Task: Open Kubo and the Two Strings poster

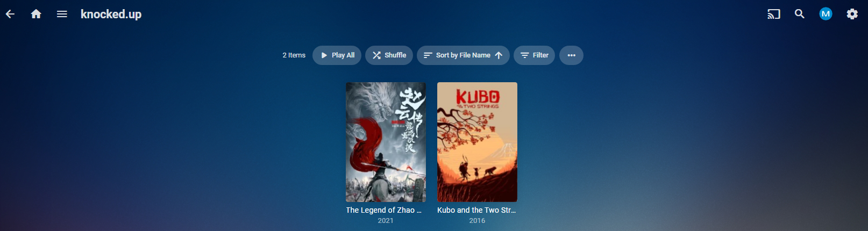Action: (477, 142)
